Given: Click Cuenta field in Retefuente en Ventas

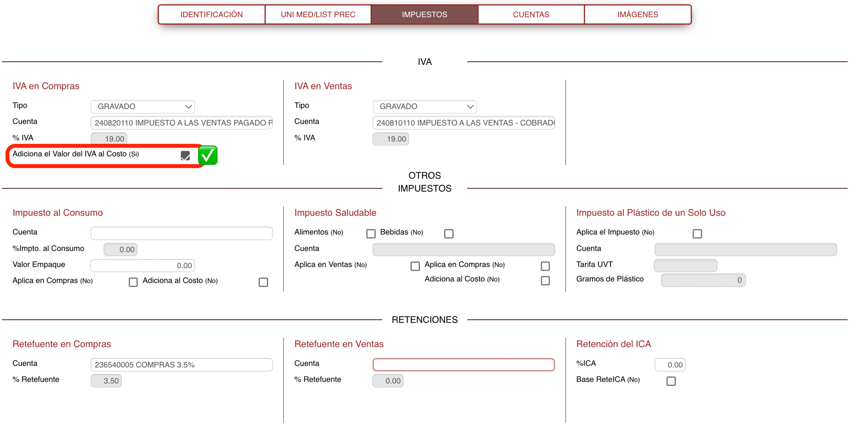Looking at the screenshot, I should 463,365.
